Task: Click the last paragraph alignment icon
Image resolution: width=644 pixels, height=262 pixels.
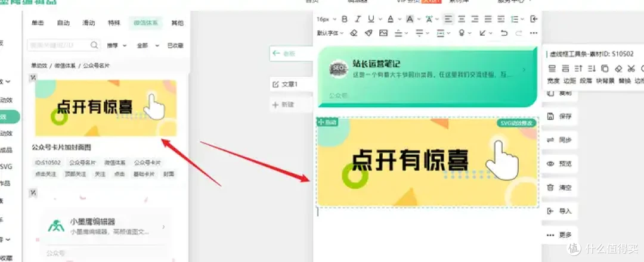Action: pyautogui.click(x=501, y=19)
